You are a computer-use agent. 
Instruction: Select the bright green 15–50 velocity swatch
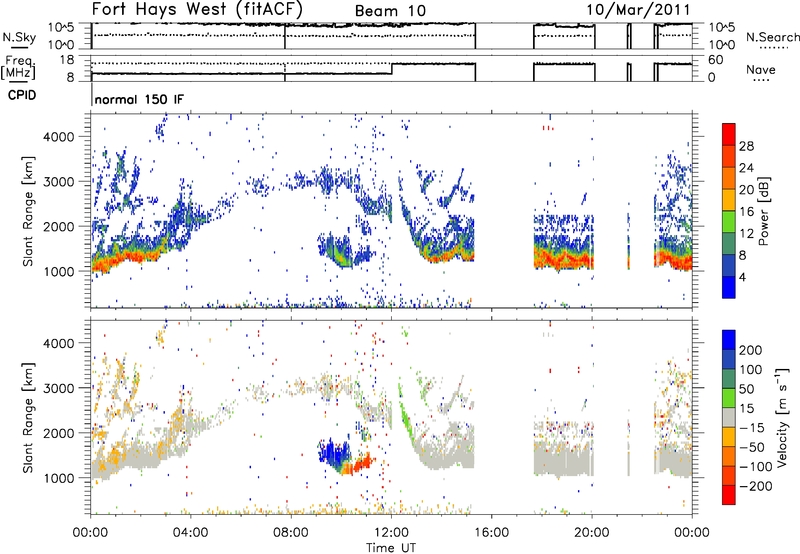click(729, 398)
